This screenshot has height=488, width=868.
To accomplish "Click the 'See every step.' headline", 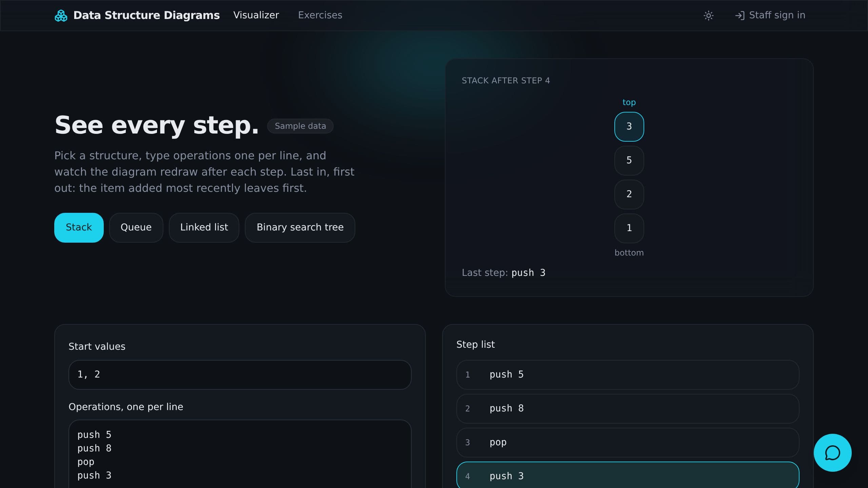I will point(157,125).
